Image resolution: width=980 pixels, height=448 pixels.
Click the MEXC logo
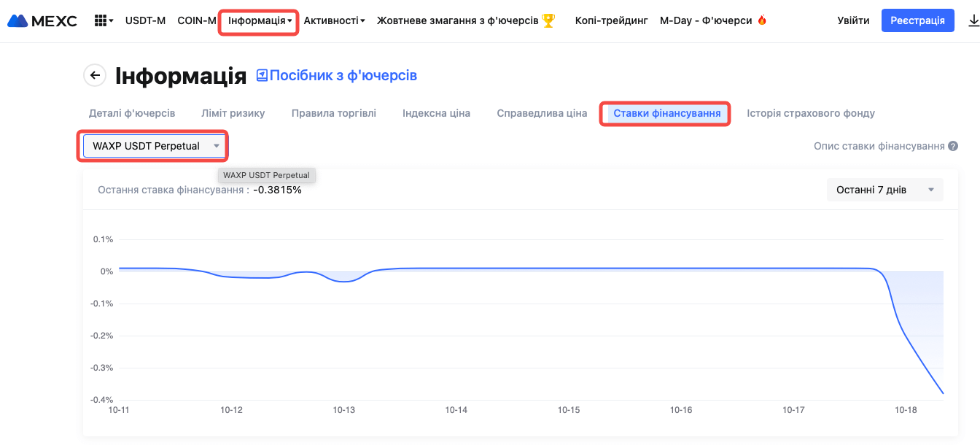(x=42, y=20)
